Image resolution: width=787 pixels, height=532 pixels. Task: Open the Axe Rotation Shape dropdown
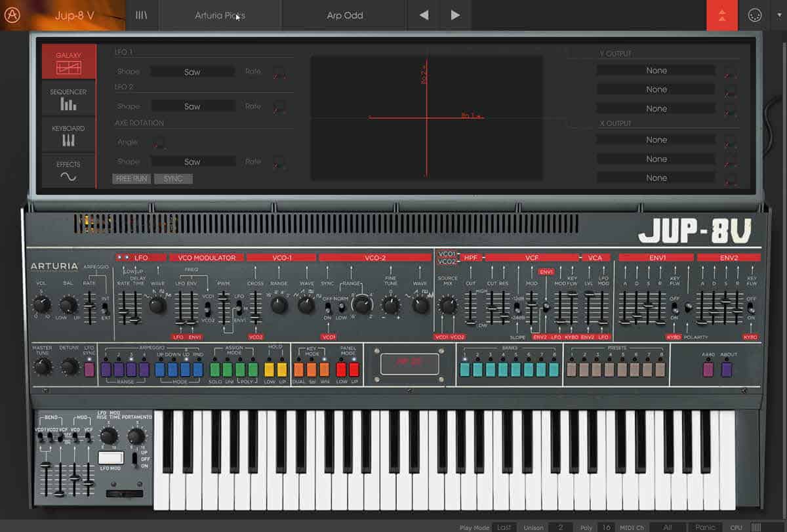[x=192, y=161]
